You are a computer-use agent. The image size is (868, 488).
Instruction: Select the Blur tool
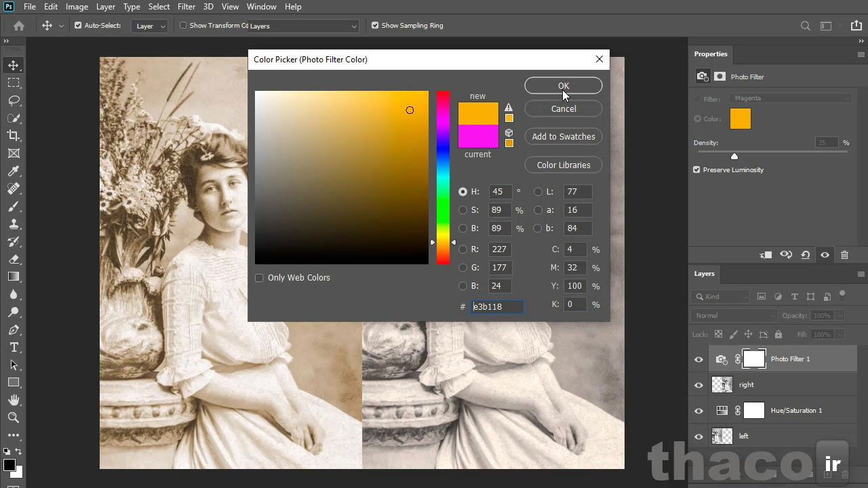click(14, 294)
